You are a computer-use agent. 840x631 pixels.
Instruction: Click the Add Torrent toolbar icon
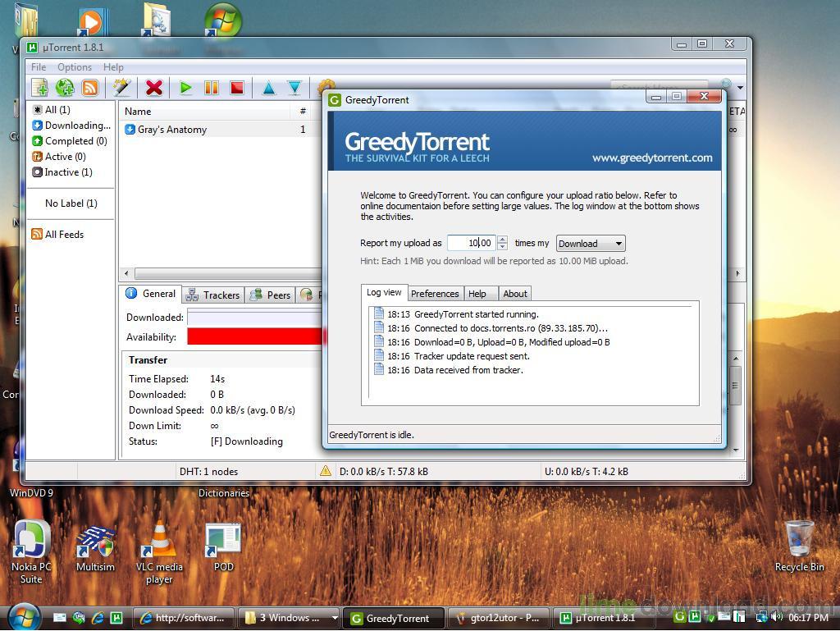point(39,88)
